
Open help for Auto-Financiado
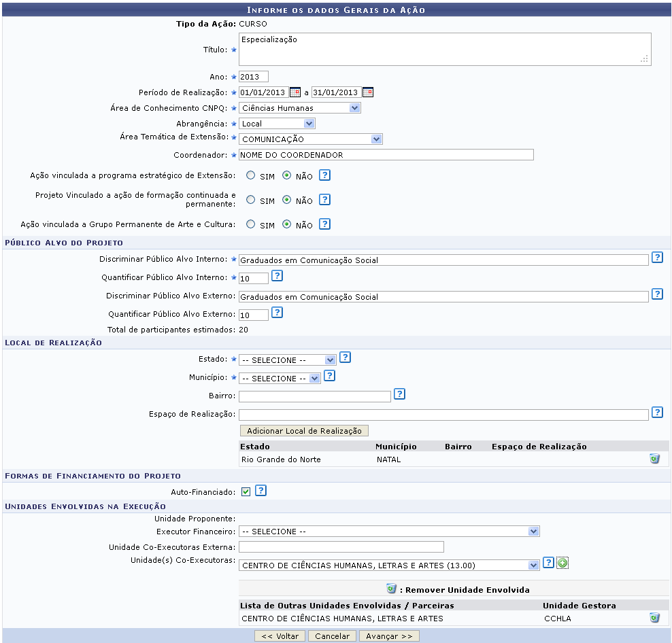pos(261,491)
